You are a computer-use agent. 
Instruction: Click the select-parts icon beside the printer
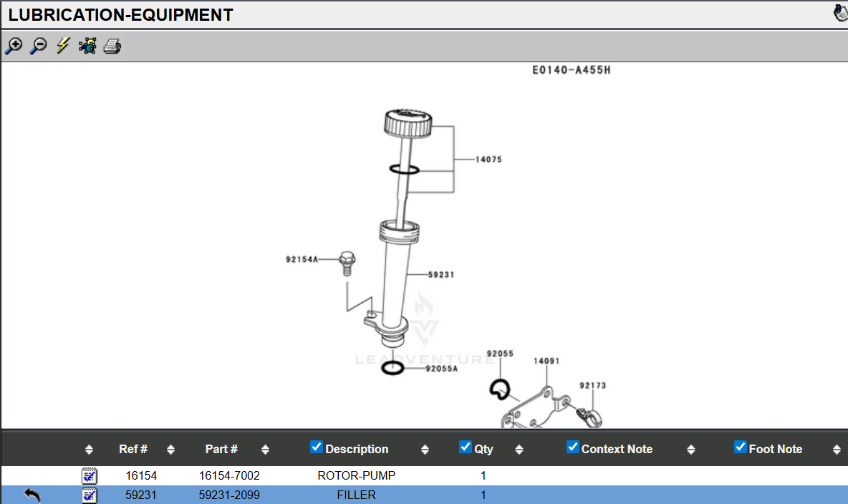pos(87,47)
